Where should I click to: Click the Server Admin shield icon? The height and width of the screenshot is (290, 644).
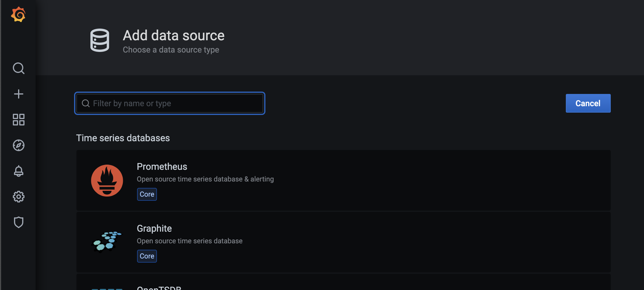(x=18, y=222)
